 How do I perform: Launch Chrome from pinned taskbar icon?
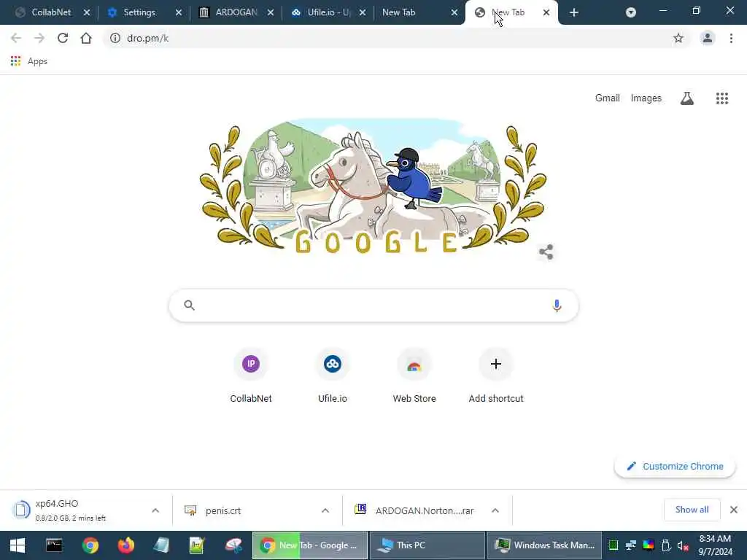coord(90,545)
